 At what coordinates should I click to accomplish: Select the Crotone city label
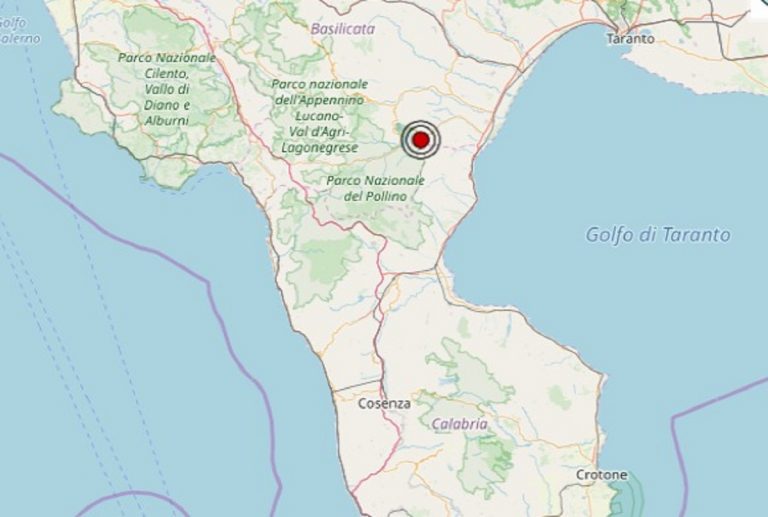tap(601, 475)
